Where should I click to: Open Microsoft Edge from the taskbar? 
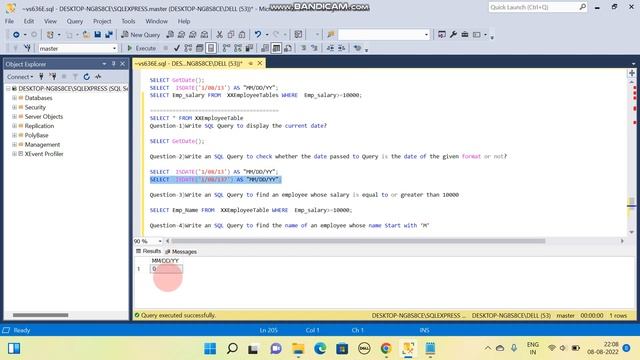(320, 349)
